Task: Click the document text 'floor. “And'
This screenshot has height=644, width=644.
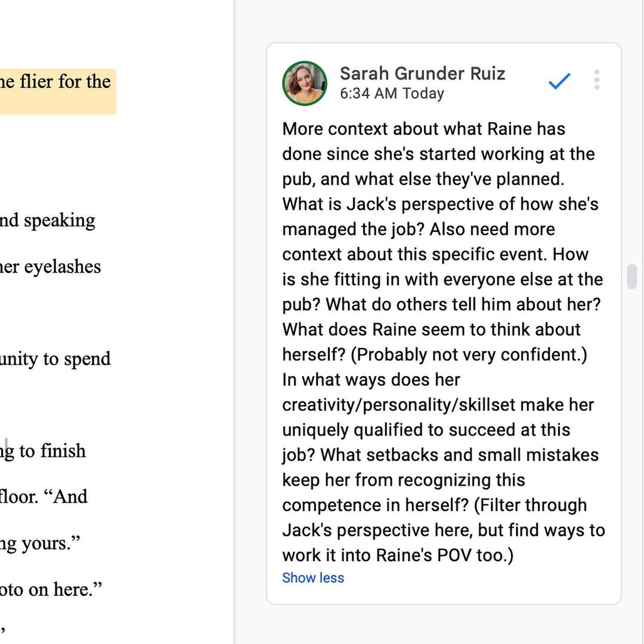Action: point(44,497)
